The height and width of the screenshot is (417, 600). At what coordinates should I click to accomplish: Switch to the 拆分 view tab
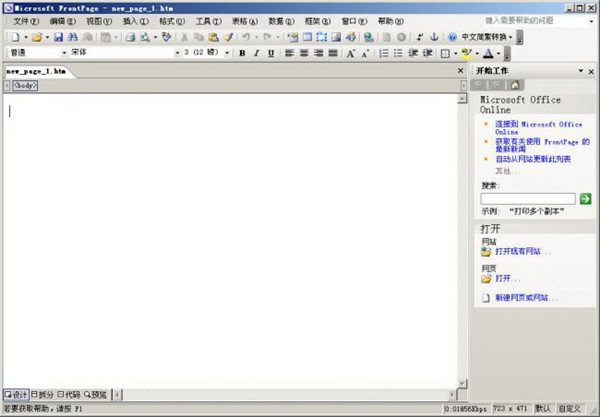[42, 394]
